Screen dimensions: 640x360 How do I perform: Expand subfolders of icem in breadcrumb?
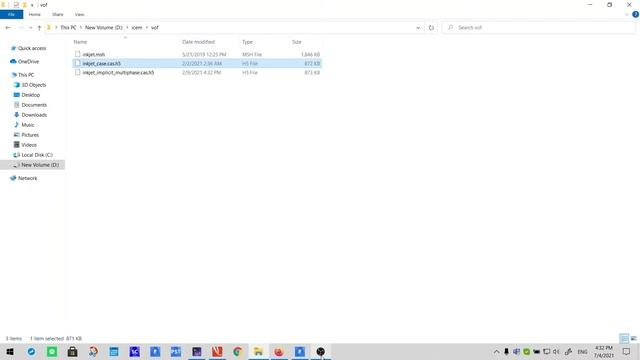click(147, 27)
